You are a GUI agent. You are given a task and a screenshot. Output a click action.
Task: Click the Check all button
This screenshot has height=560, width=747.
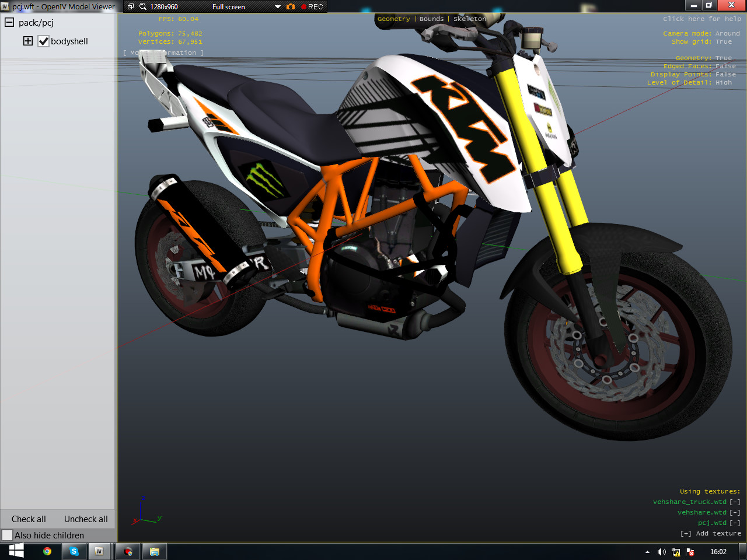[29, 519]
